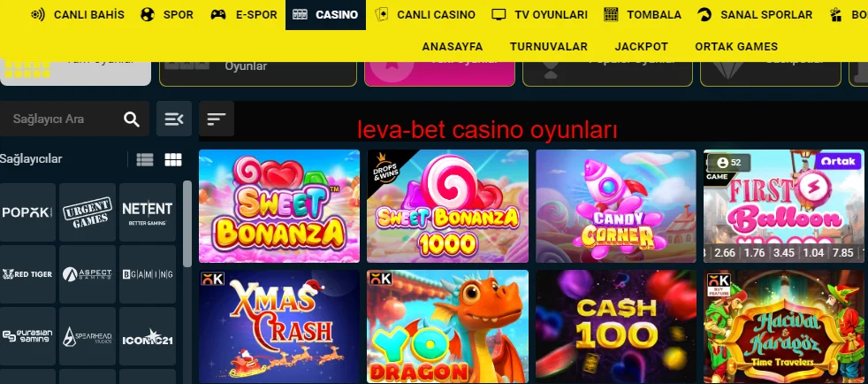Click the Jackpot link
The image size is (868, 384).
point(641,47)
